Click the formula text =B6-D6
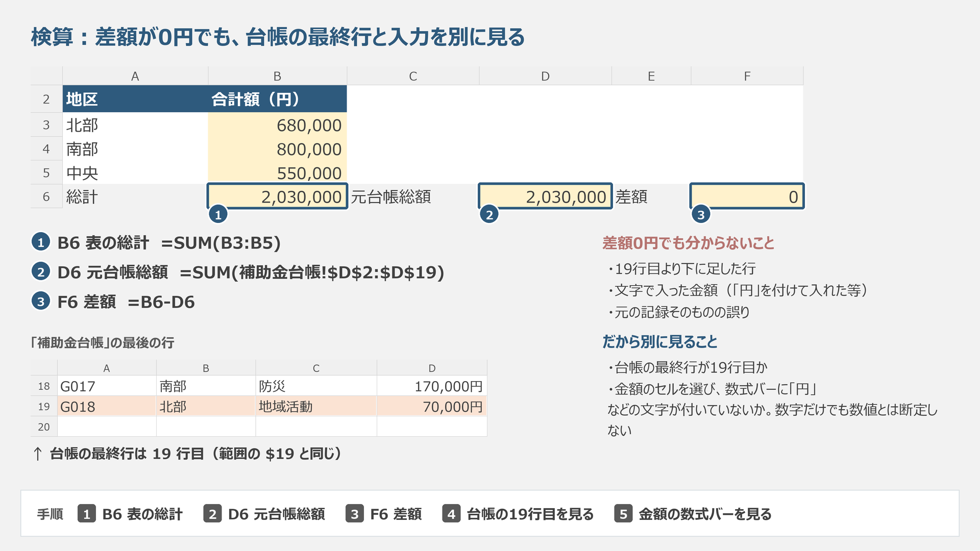The image size is (980, 551). [x=161, y=302]
